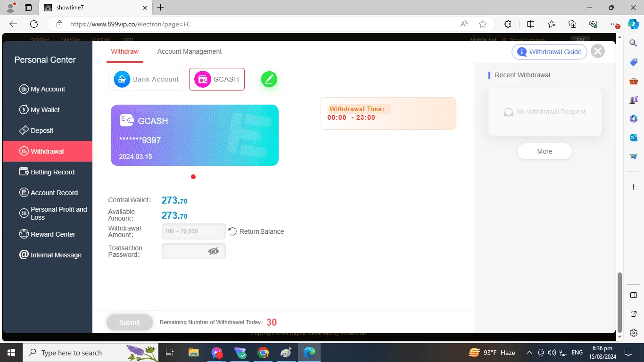Viewport: 644px width, 362px height.
Task: Select Bank Account withdrawal method
Action: tap(146, 79)
